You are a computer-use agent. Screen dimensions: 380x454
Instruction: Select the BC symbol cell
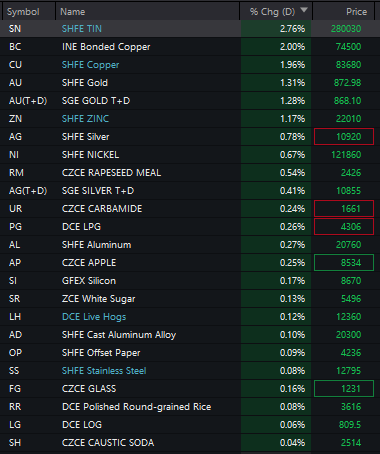coord(15,47)
